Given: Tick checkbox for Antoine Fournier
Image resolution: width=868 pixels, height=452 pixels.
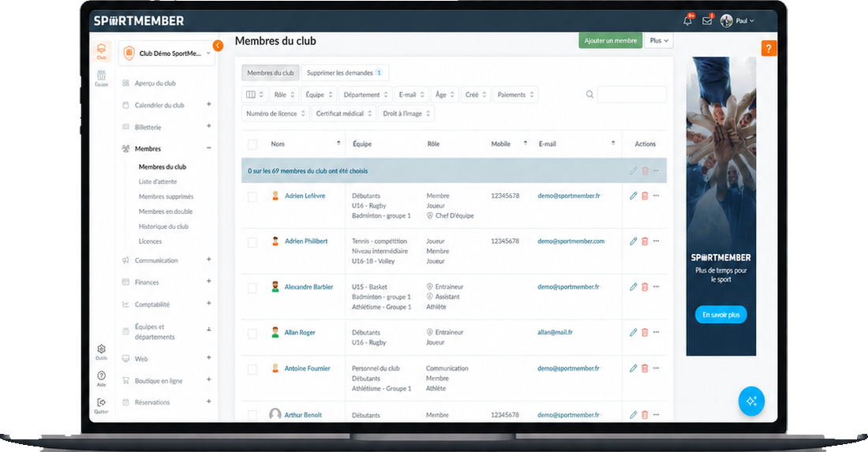Looking at the screenshot, I should (253, 369).
